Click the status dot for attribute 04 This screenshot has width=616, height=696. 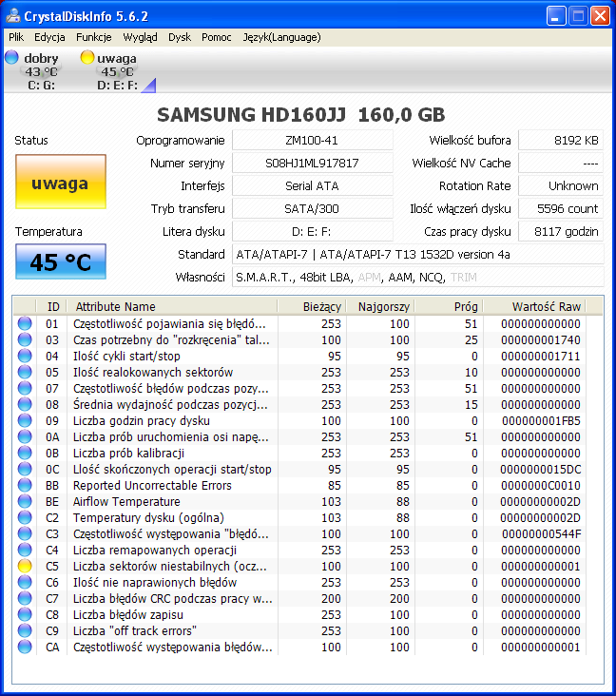[25, 356]
